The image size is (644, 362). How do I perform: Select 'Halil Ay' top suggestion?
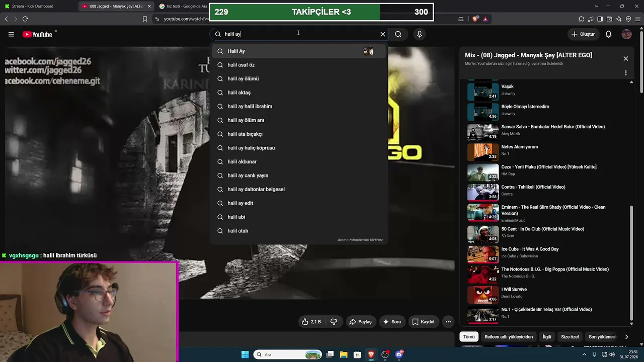coord(299,51)
